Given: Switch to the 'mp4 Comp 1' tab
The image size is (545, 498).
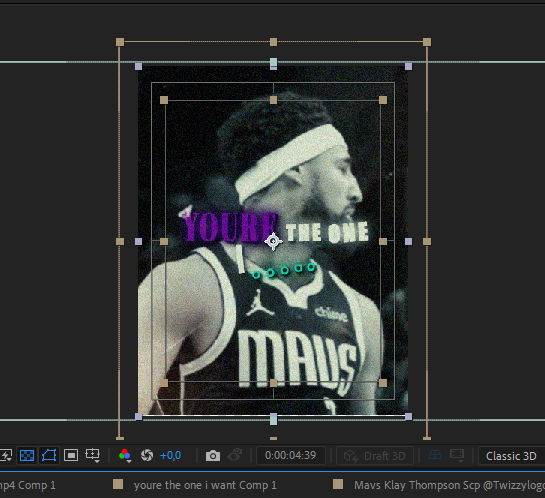Looking at the screenshot, I should pos(27,485).
